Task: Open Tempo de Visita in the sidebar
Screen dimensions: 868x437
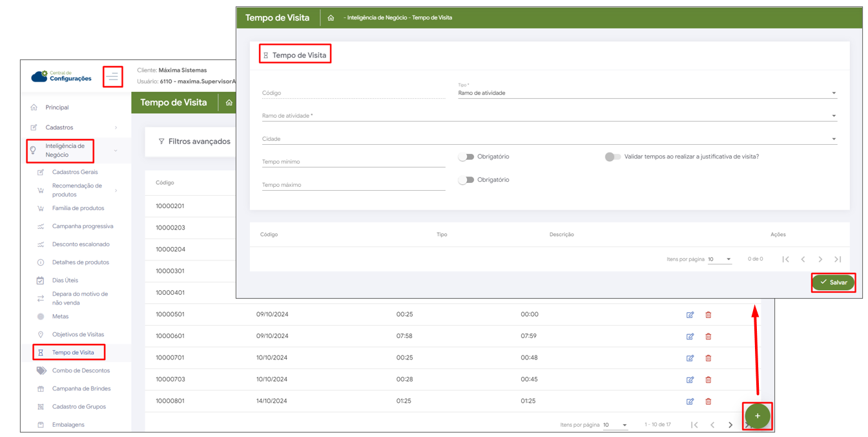Action: coord(73,352)
